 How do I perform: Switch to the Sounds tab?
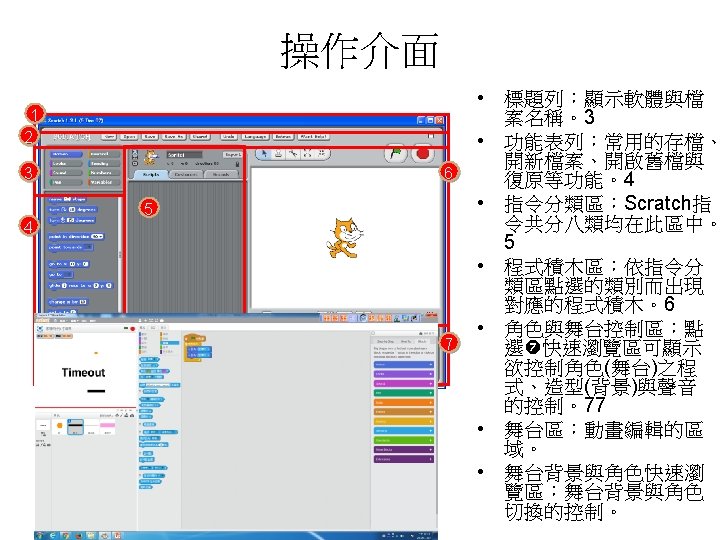click(221, 174)
